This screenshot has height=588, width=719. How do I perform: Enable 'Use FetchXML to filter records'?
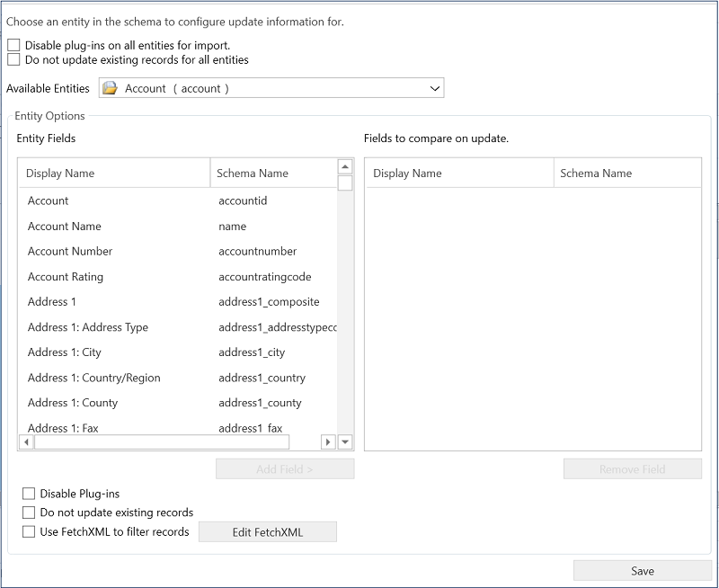pos(28,530)
